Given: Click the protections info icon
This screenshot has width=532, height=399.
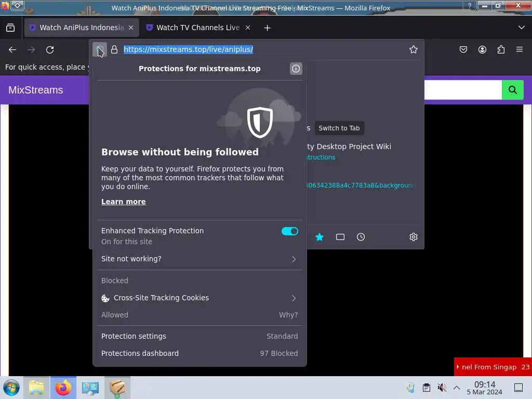Looking at the screenshot, I should (296, 69).
